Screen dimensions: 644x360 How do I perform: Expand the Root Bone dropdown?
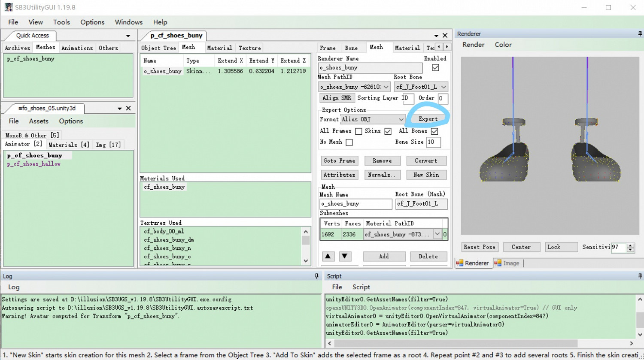coord(444,87)
